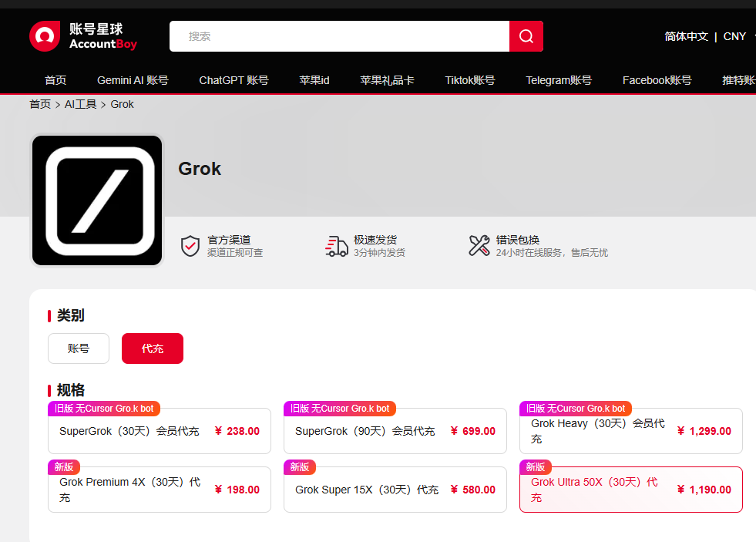The height and width of the screenshot is (542, 756).
Task: Open the CNY currency selector
Action: [x=734, y=37]
